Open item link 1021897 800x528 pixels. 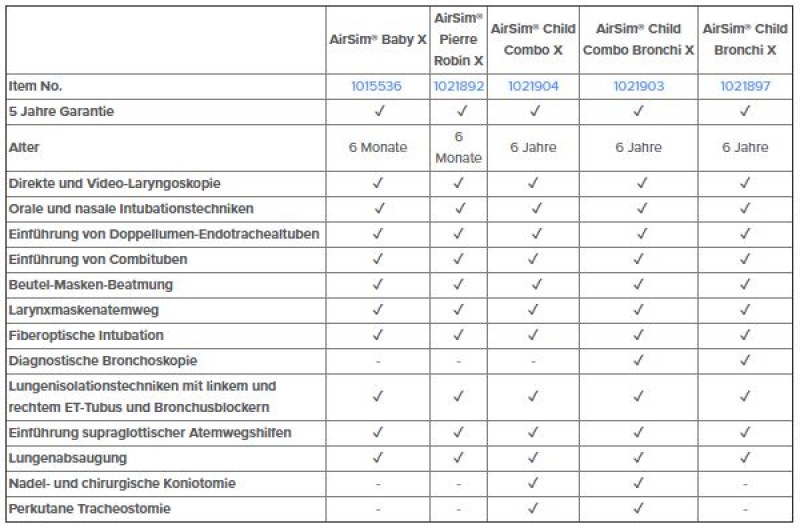click(745, 86)
